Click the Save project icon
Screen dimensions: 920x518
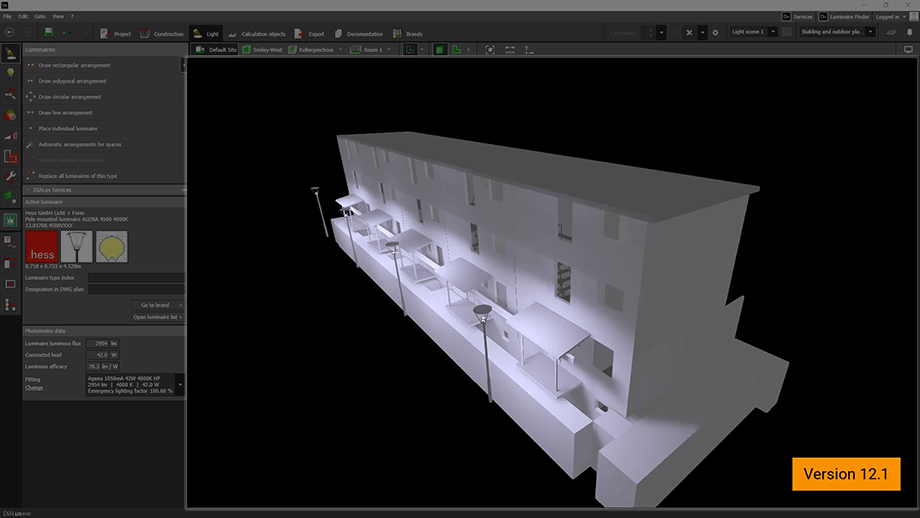(x=48, y=33)
